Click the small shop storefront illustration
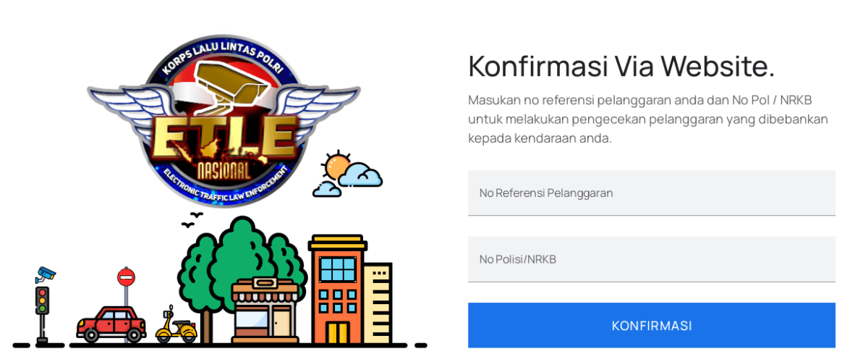The width and height of the screenshot is (868, 362). click(x=264, y=311)
